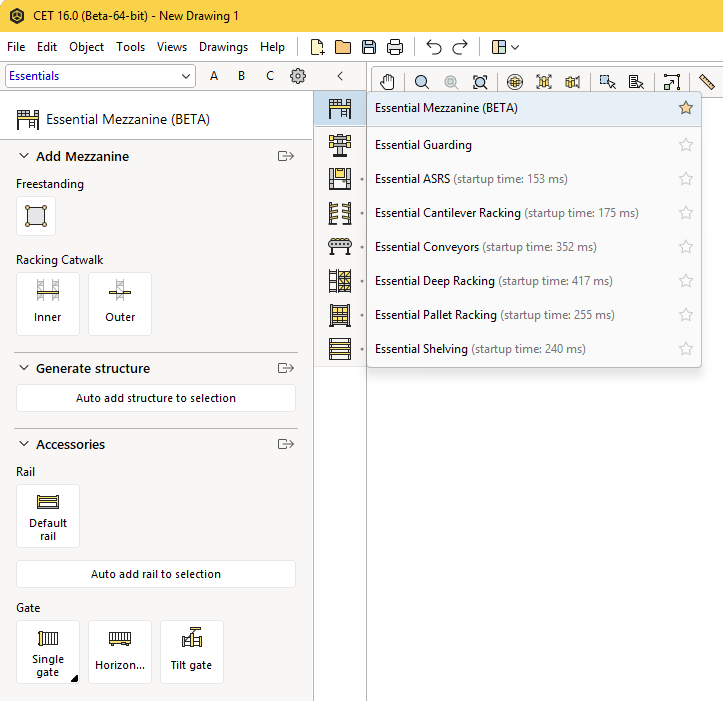Choose Essential Conveyors in list

coord(534,247)
